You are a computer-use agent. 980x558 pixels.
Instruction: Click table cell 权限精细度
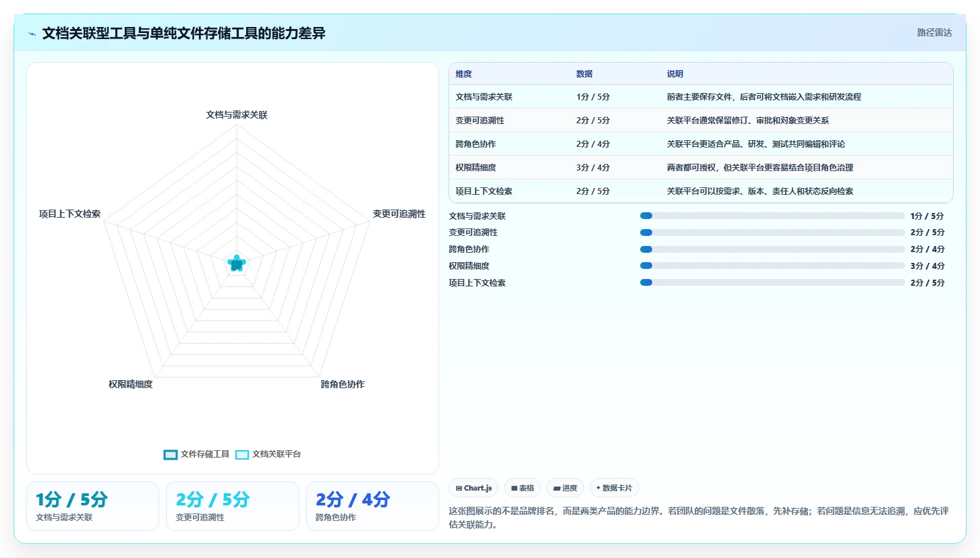(475, 168)
